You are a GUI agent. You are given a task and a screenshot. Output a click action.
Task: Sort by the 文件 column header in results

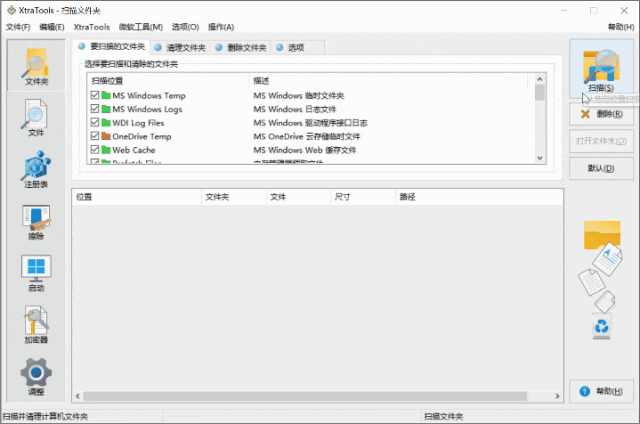coord(298,197)
